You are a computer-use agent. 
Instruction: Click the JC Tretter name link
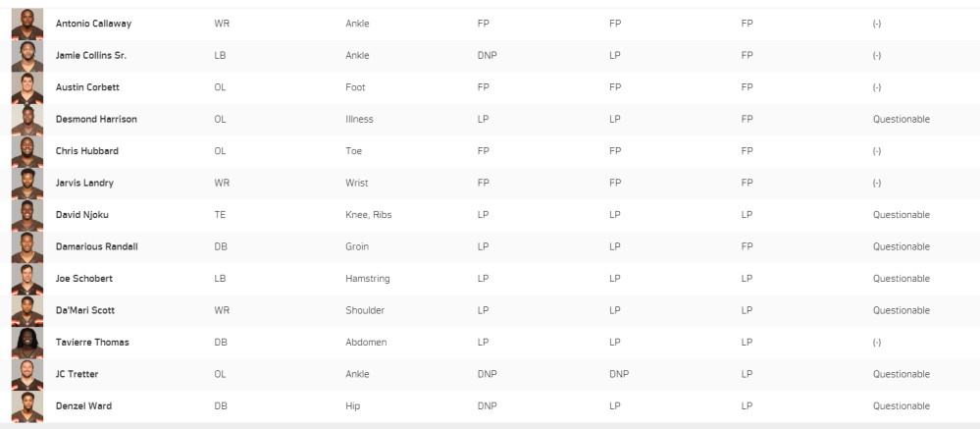pos(77,374)
